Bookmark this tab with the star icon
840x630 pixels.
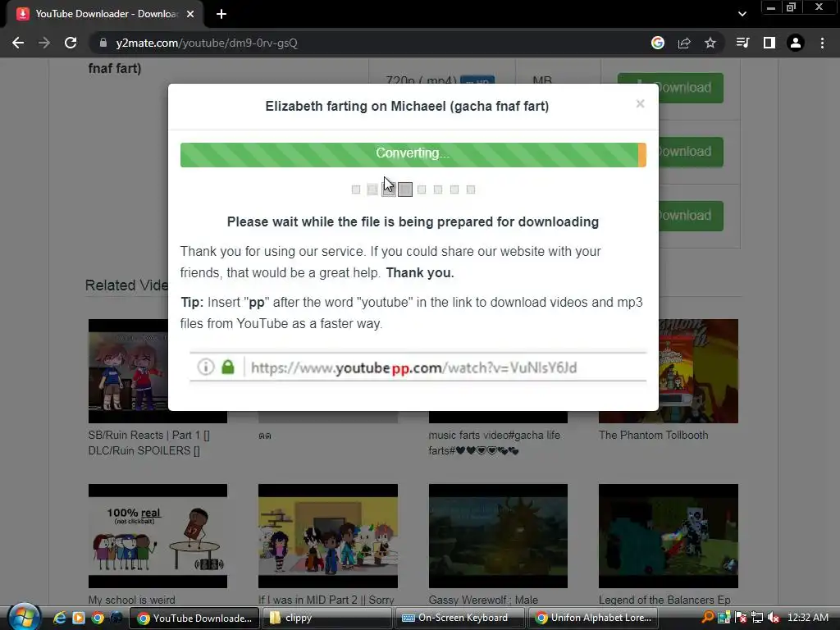(710, 43)
